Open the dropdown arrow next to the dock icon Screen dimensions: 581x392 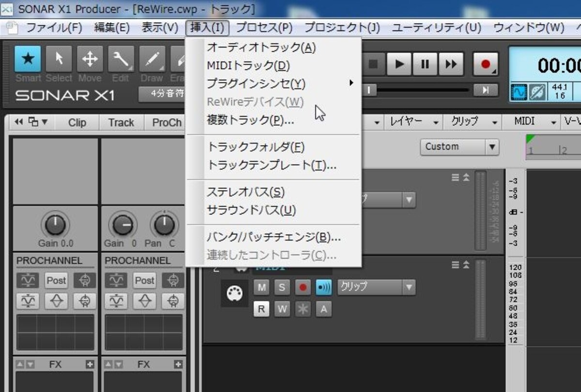tap(46, 122)
